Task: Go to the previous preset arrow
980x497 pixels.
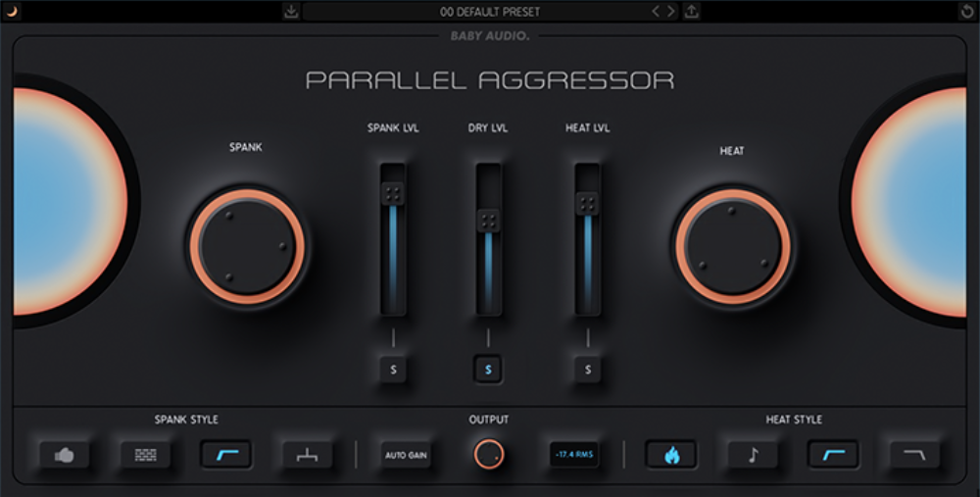Action: (657, 12)
